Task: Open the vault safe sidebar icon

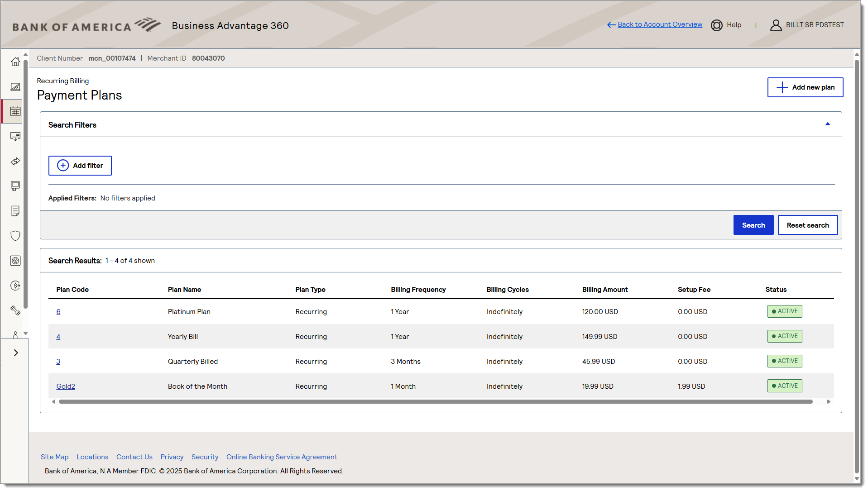Action: pos(15,261)
